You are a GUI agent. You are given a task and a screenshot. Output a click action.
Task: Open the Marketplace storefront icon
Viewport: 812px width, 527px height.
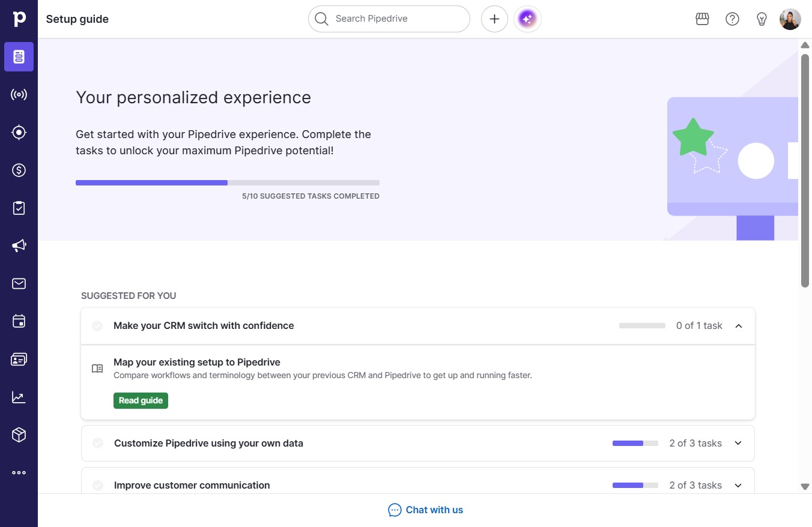click(x=702, y=19)
